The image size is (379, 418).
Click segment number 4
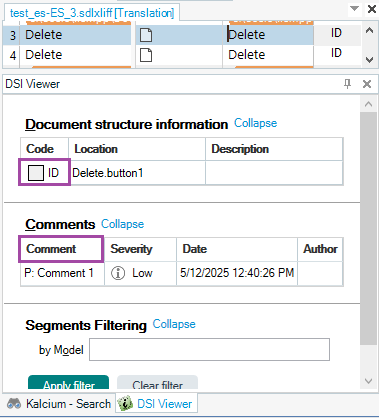tap(12, 55)
